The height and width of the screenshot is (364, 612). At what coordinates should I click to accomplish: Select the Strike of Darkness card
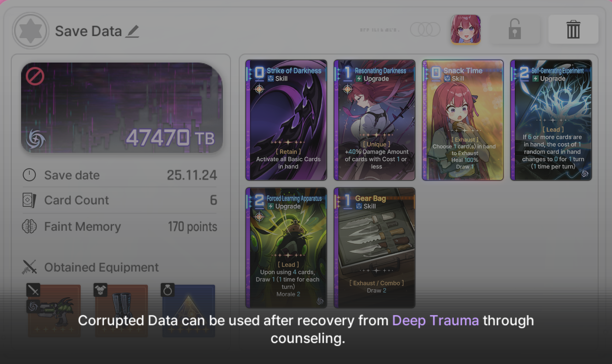286,120
